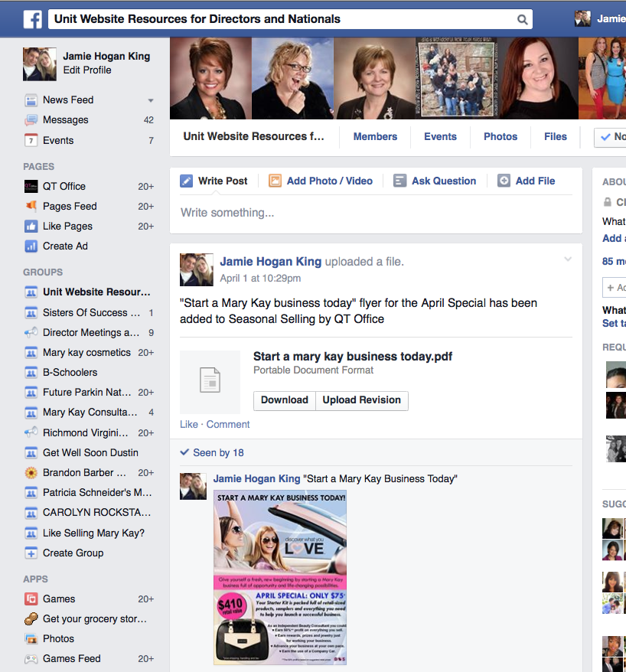626x672 pixels.
Task: Expand the News Feed dropdown arrow
Action: 151,101
